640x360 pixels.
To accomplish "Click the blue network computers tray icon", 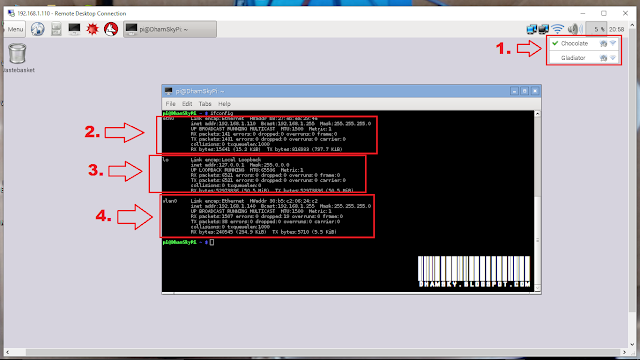I will (531, 29).
